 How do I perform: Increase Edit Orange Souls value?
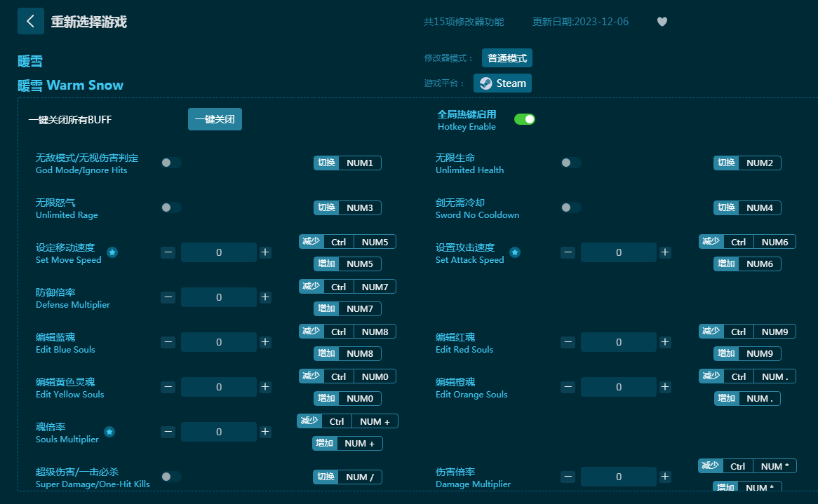coord(665,387)
